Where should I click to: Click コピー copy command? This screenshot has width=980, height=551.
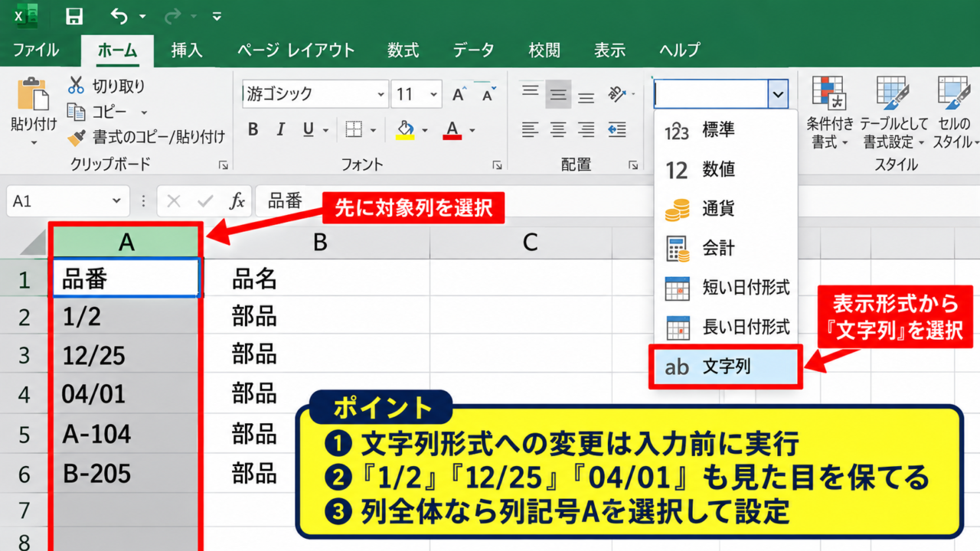click(x=97, y=112)
